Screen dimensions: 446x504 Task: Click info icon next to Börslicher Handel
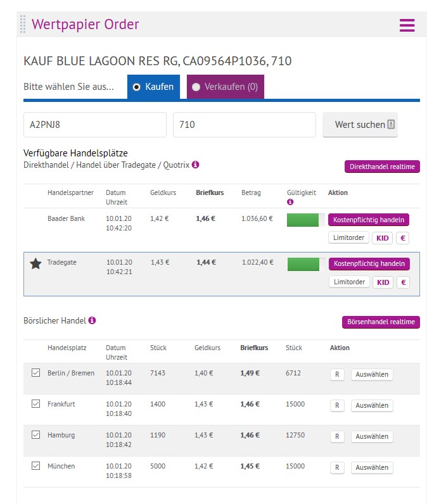point(92,321)
